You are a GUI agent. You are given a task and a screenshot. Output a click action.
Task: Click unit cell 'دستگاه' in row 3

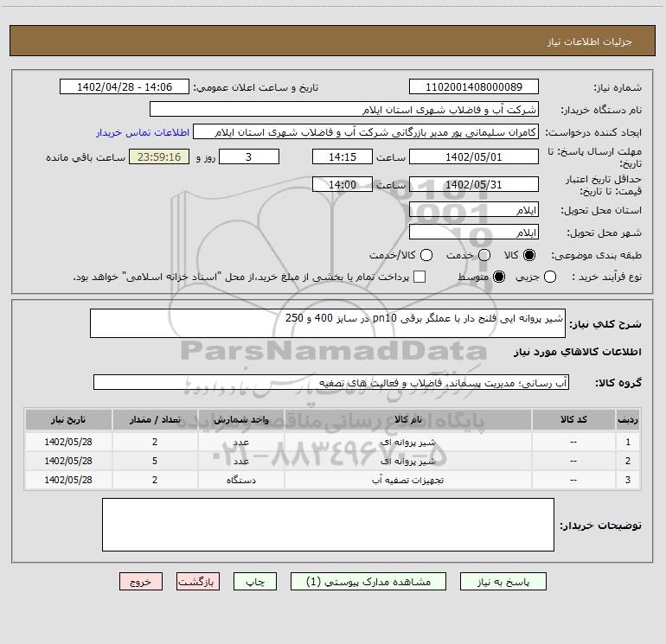(240, 480)
